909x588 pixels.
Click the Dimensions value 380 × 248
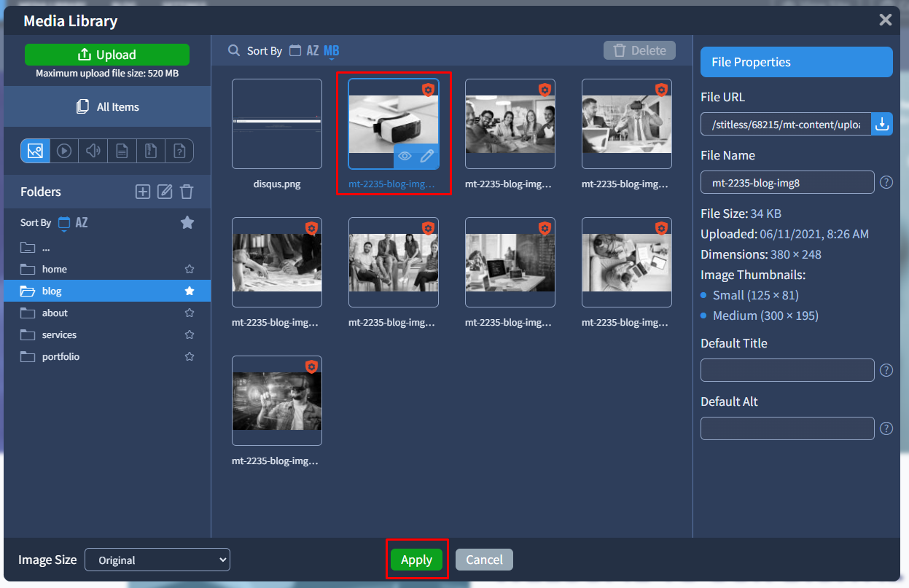pyautogui.click(x=795, y=254)
